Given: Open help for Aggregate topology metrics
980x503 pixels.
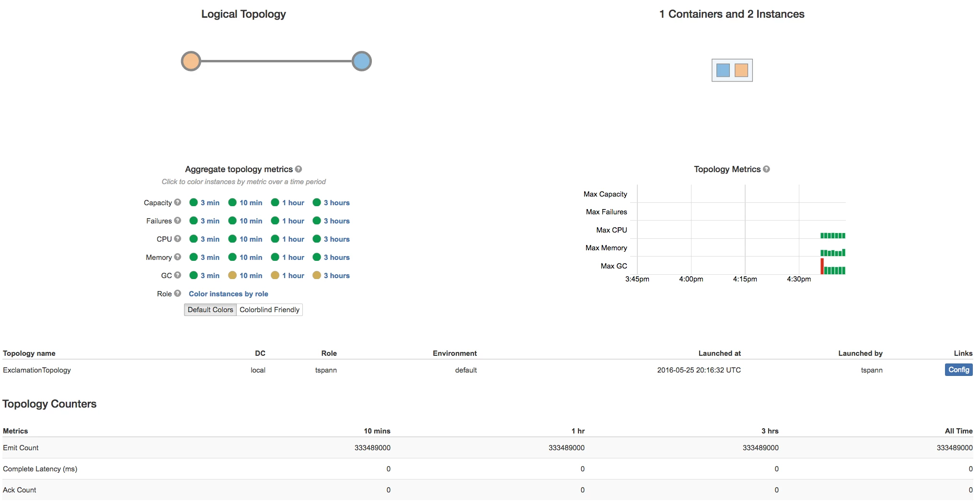Looking at the screenshot, I should 299,169.
